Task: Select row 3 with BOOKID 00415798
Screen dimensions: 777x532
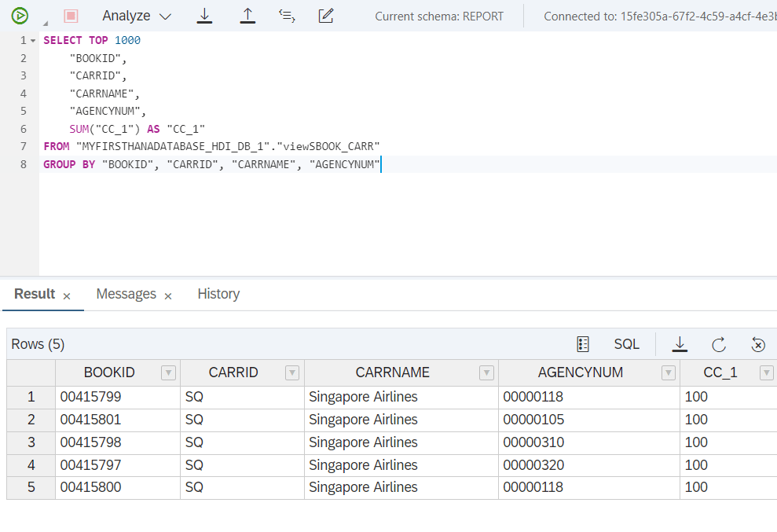Action: 31,442
